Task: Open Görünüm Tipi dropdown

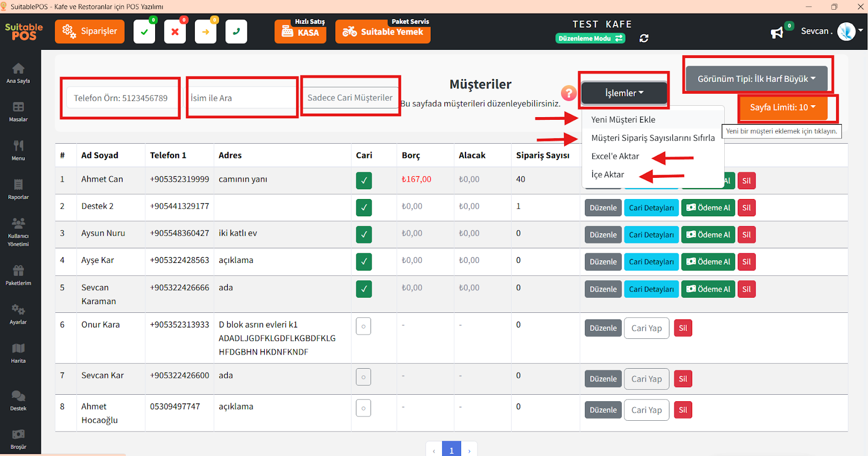Action: click(756, 79)
